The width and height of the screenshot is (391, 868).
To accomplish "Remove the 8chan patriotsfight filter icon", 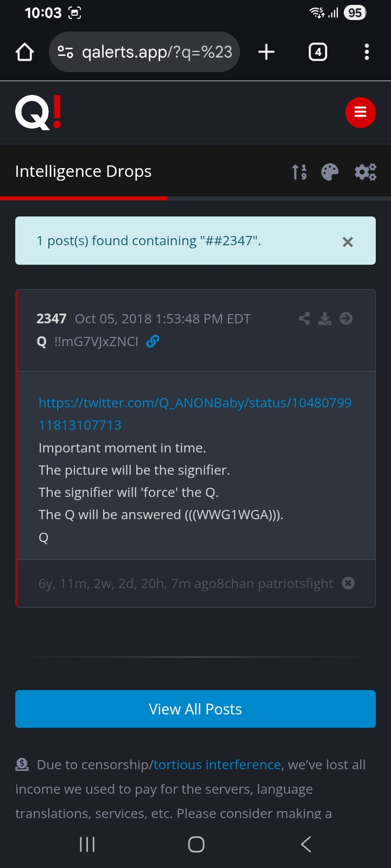I will (349, 583).
